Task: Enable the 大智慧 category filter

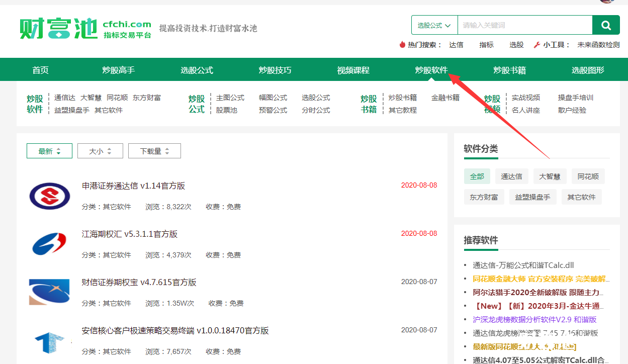Action: pos(550,176)
